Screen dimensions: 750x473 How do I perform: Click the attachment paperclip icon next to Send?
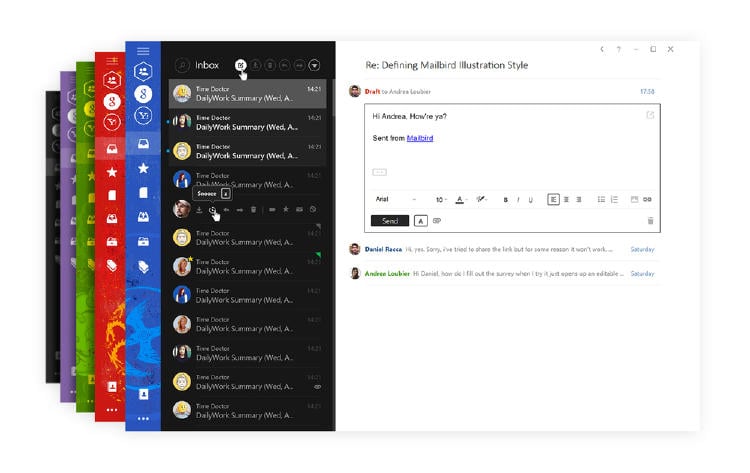pyautogui.click(x=437, y=221)
